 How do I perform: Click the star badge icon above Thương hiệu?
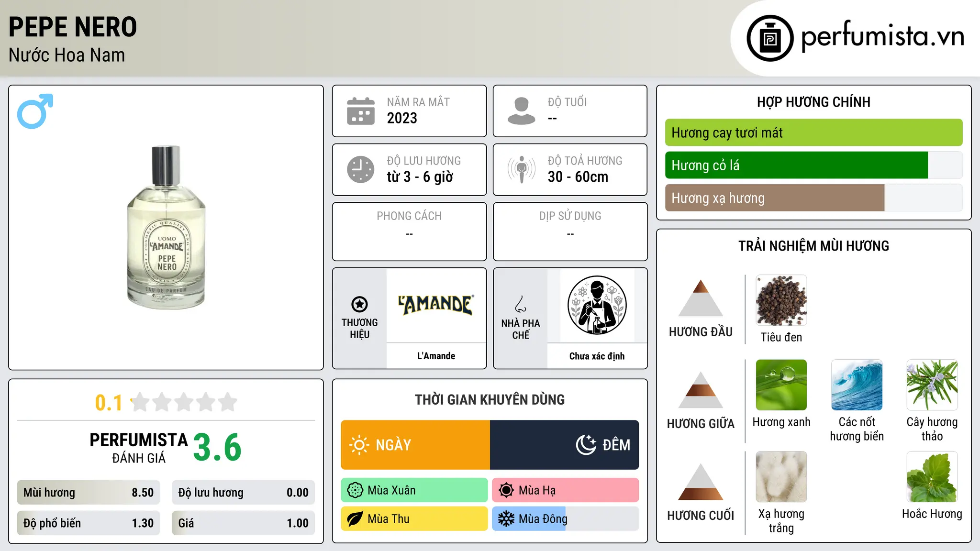pyautogui.click(x=359, y=304)
